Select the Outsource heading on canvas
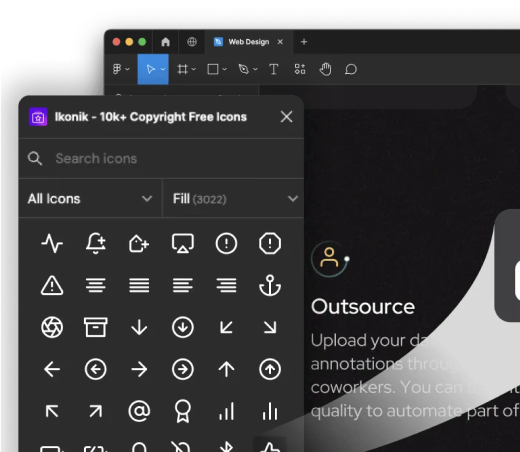This screenshot has width=520, height=452. tap(363, 307)
